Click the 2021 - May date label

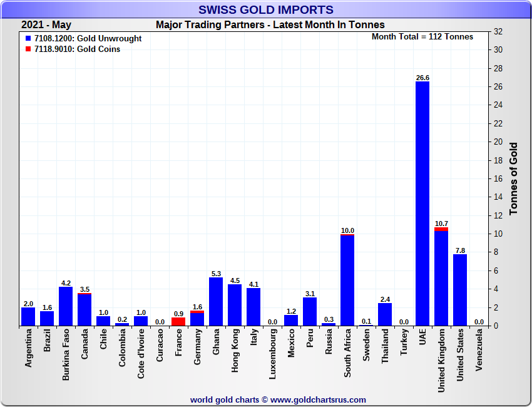(x=46, y=25)
